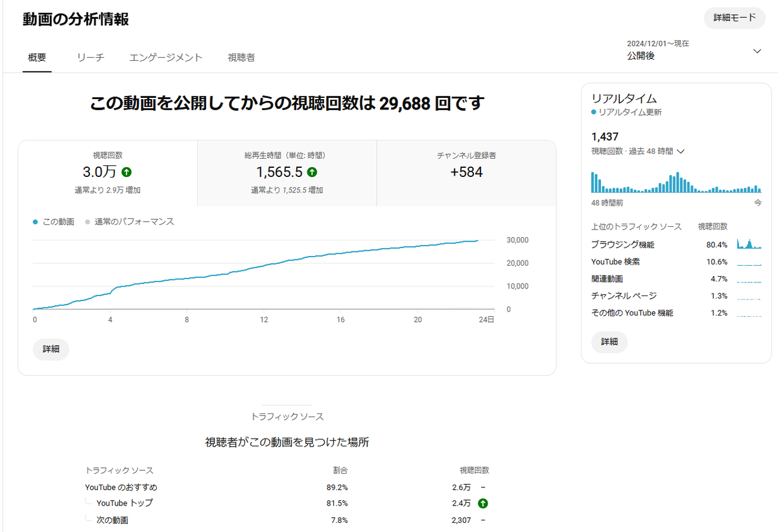Select その他の YouTube 機能 row
Image resolution: width=778 pixels, height=532 pixels.
[x=676, y=313]
